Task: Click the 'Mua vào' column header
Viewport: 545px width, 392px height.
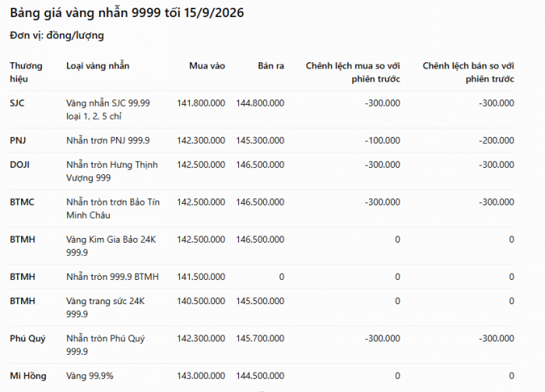Action: 207,65
